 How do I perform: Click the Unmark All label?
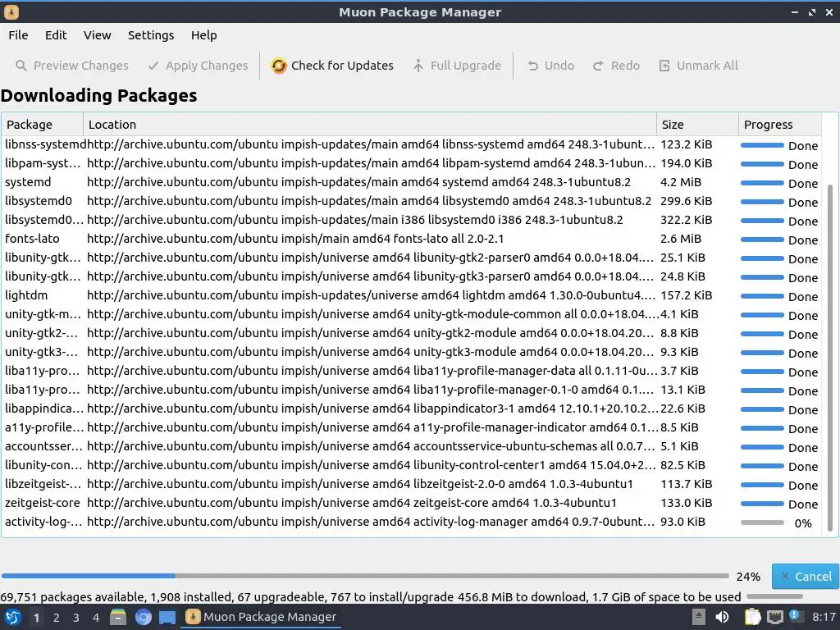pos(707,66)
